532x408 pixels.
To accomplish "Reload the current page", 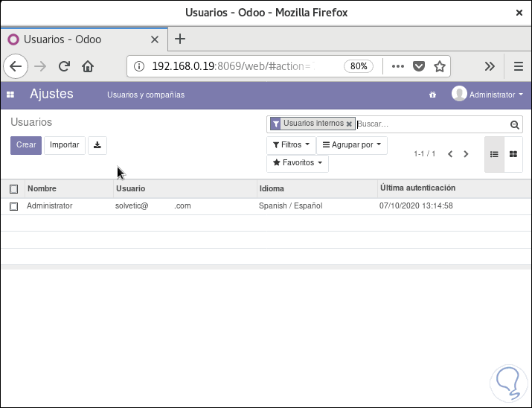I will click(x=64, y=66).
